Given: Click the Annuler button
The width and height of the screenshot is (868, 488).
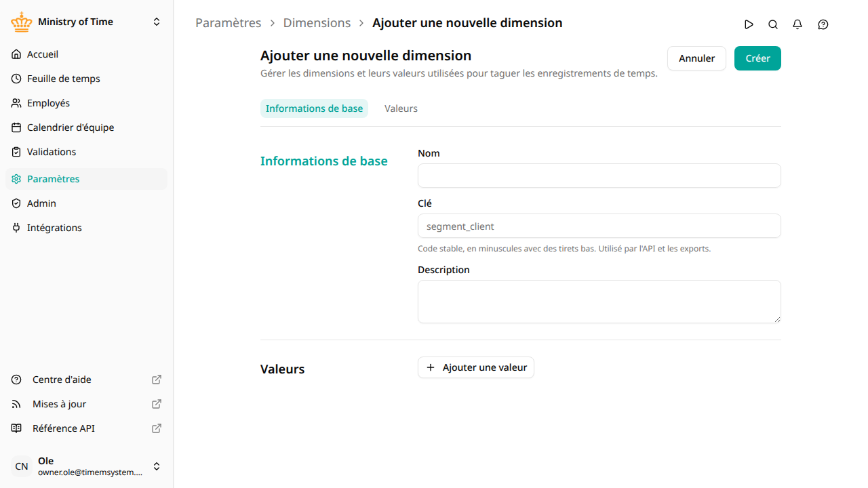Looking at the screenshot, I should (696, 58).
